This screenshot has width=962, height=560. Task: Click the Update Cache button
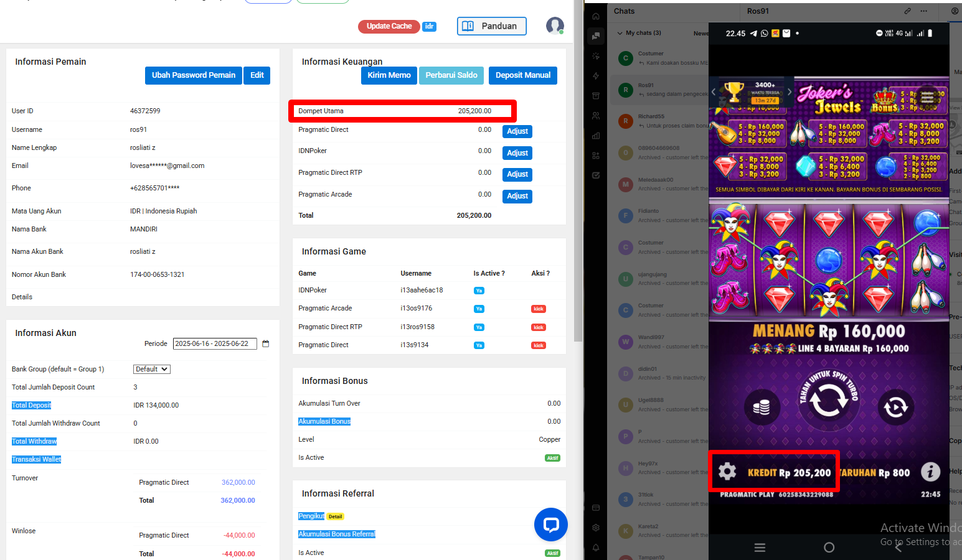click(389, 26)
